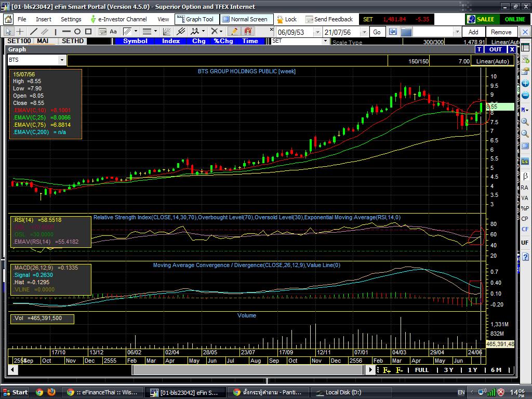This screenshot has width=532, height=399.
Task: Click the blue plus icon in right sidebar
Action: pyautogui.click(x=525, y=83)
